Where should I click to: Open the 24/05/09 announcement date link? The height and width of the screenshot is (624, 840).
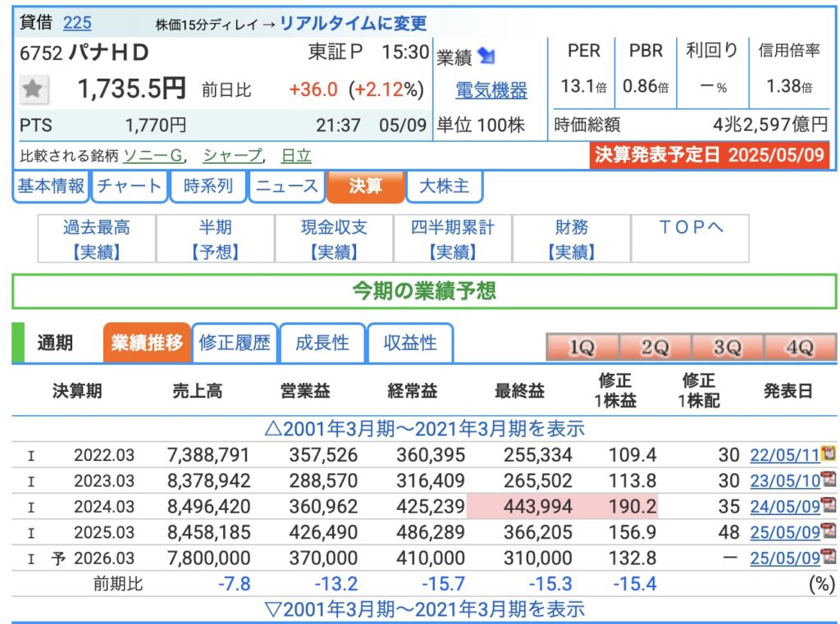pos(785,506)
